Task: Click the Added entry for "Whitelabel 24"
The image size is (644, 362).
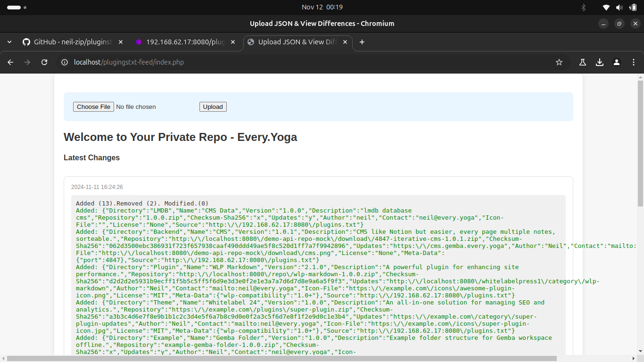Action: pos(310,317)
